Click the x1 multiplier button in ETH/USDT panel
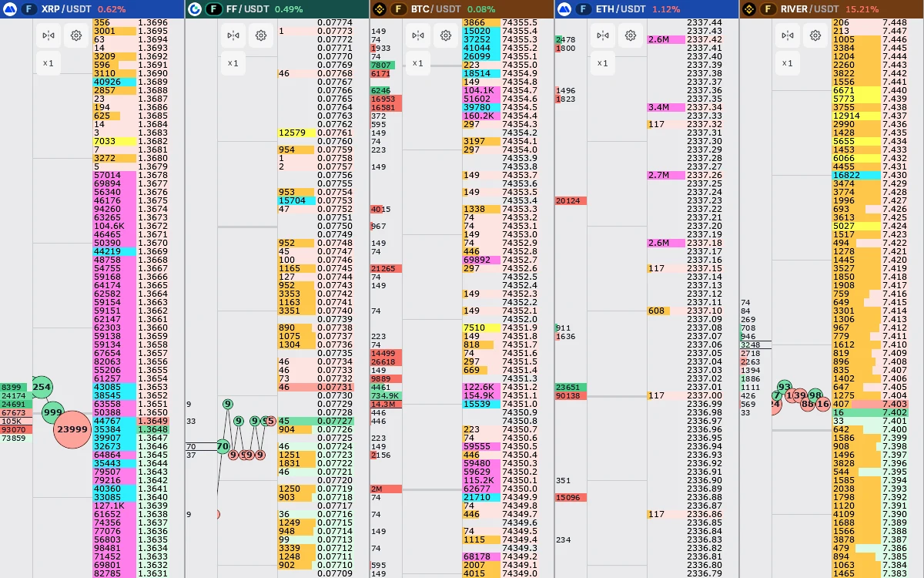Image resolution: width=924 pixels, height=578 pixels. point(602,63)
